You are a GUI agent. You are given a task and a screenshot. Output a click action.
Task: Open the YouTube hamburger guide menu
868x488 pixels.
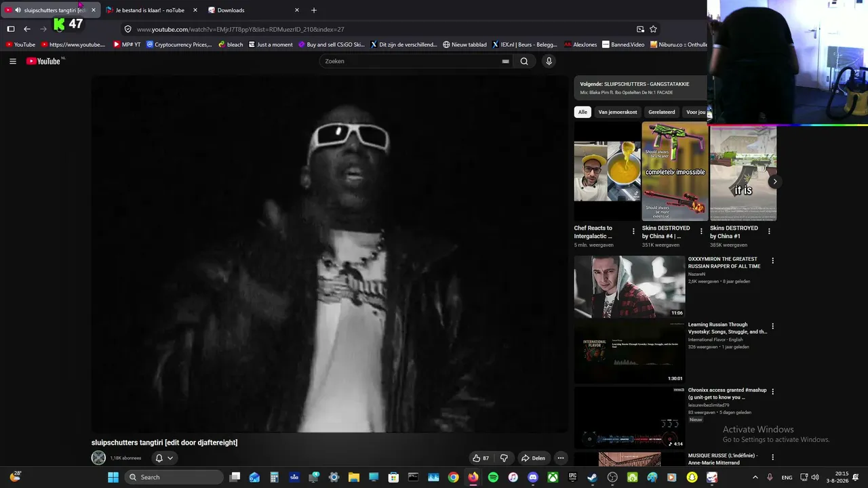click(x=13, y=61)
